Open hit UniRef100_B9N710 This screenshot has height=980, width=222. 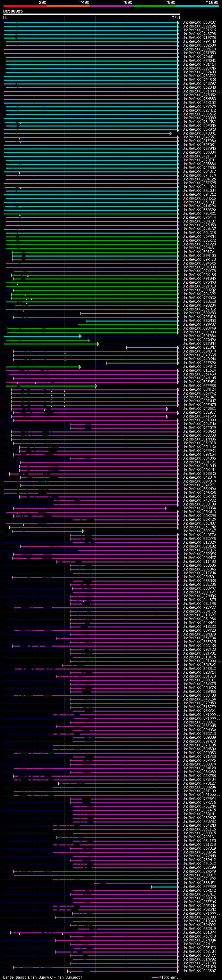click(x=199, y=49)
